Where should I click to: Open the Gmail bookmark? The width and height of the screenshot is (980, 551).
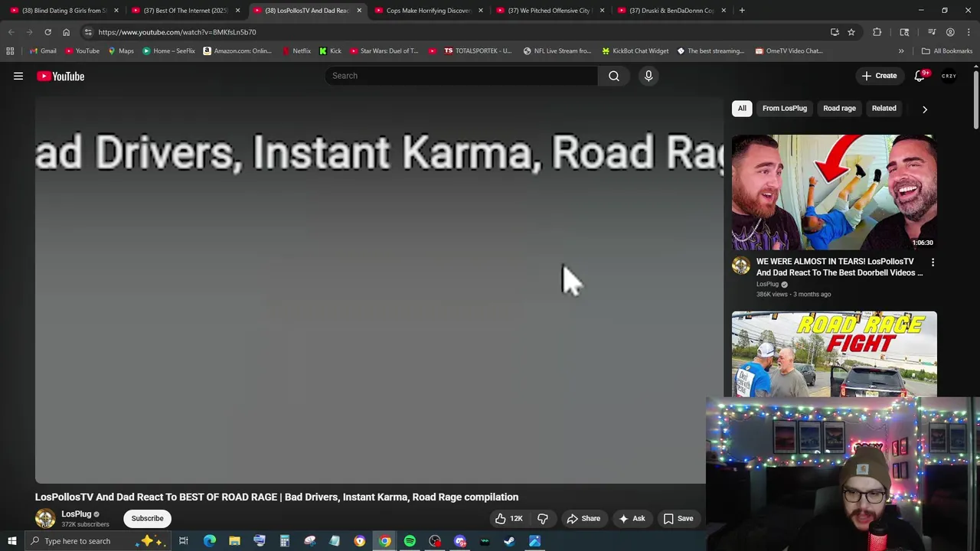click(x=44, y=51)
